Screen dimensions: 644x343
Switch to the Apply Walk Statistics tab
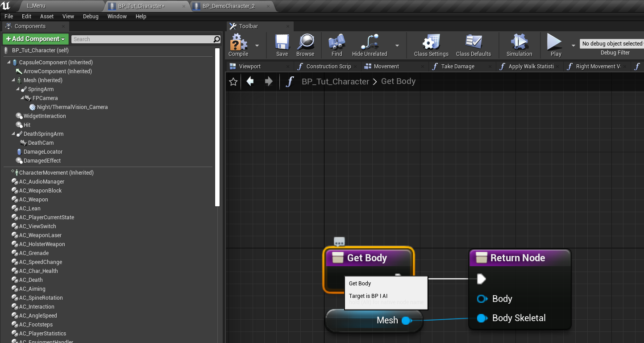[x=530, y=66]
